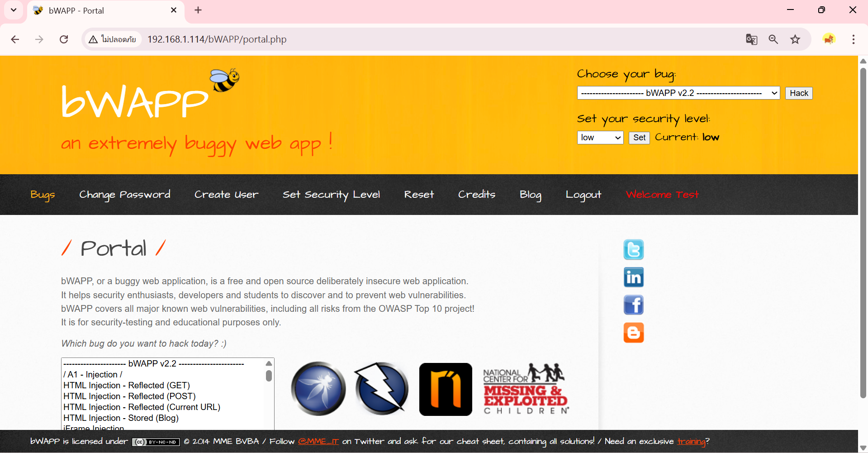Bookmark page with the star icon
Image resolution: width=868 pixels, height=453 pixels.
pos(795,39)
